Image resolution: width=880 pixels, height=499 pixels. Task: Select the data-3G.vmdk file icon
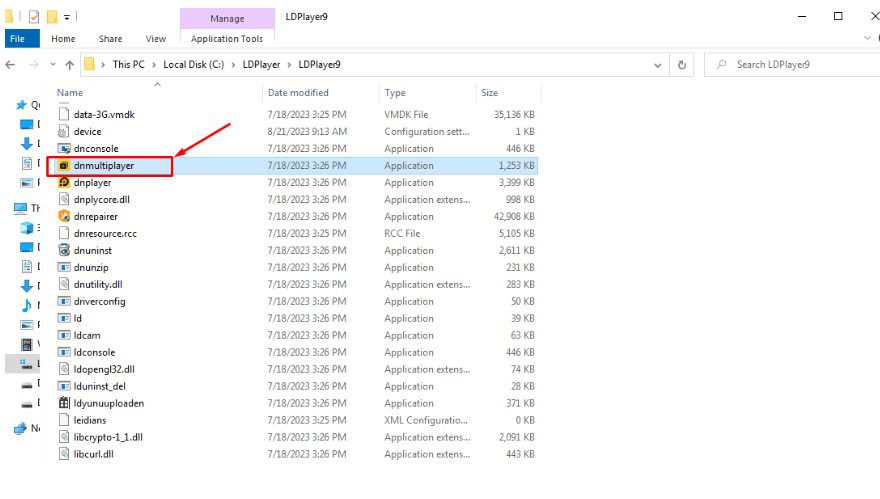(64, 115)
